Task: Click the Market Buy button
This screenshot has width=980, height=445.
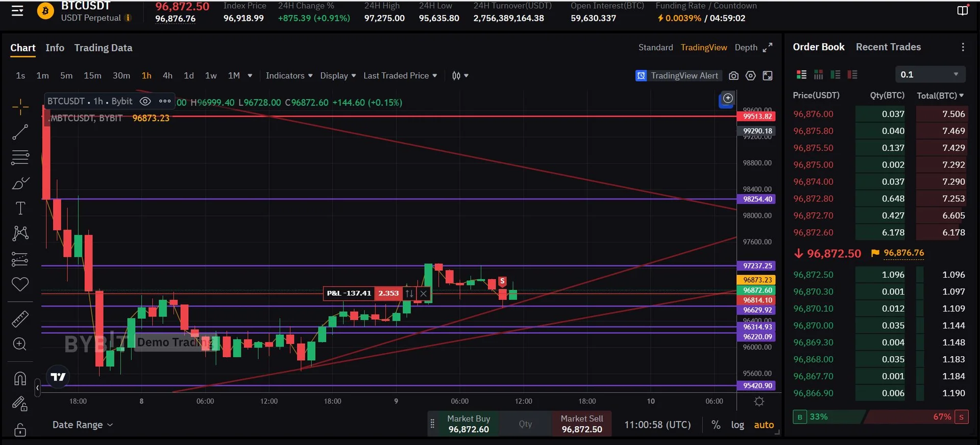Action: (x=469, y=424)
